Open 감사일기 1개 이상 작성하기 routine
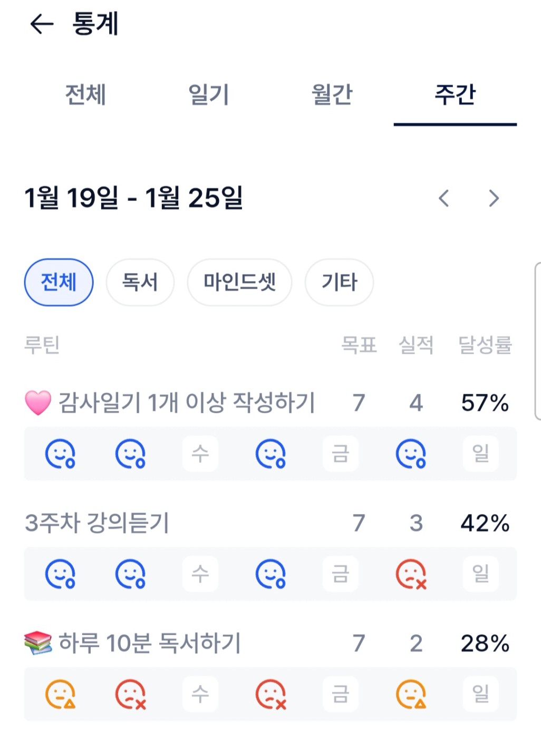This screenshot has height=756, width=541. pos(186,403)
